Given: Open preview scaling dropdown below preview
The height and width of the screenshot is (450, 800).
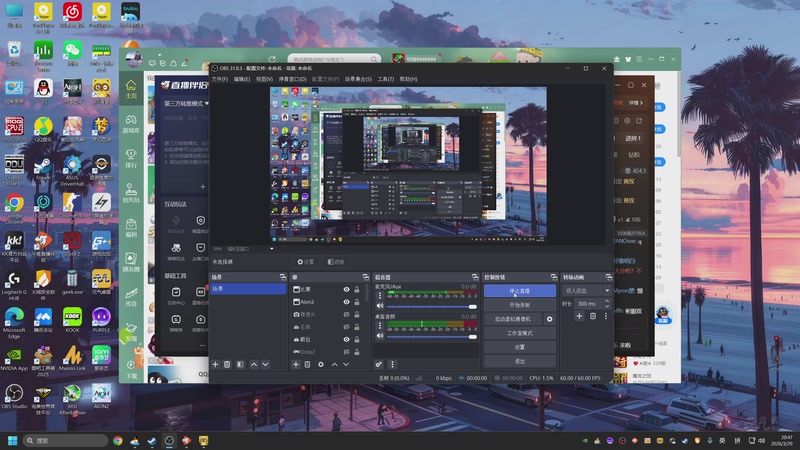Looking at the screenshot, I should click(271, 248).
